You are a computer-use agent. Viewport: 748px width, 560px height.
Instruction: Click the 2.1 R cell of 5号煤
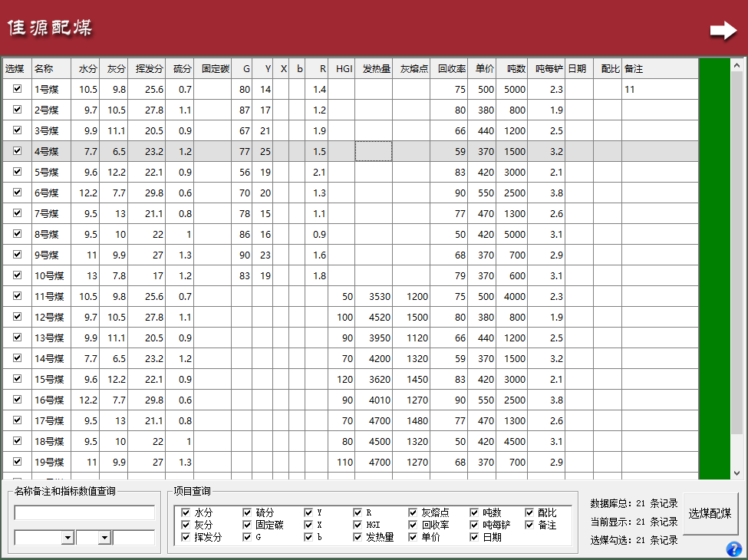[x=316, y=172]
